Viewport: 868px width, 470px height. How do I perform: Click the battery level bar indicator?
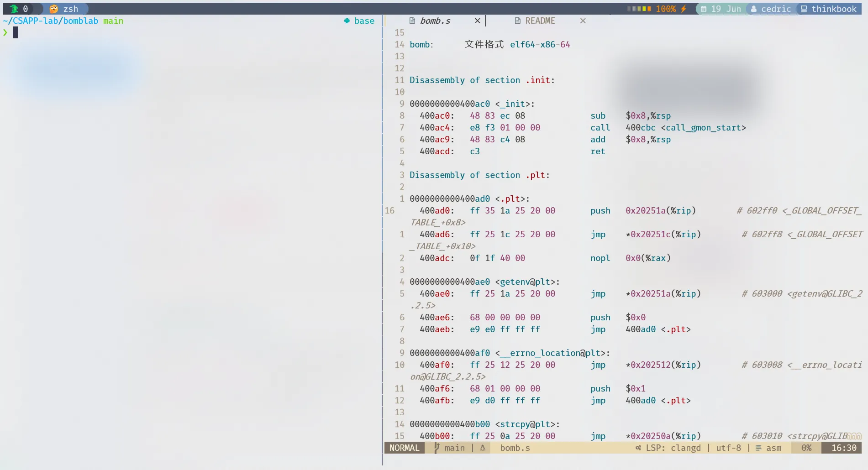(639, 9)
